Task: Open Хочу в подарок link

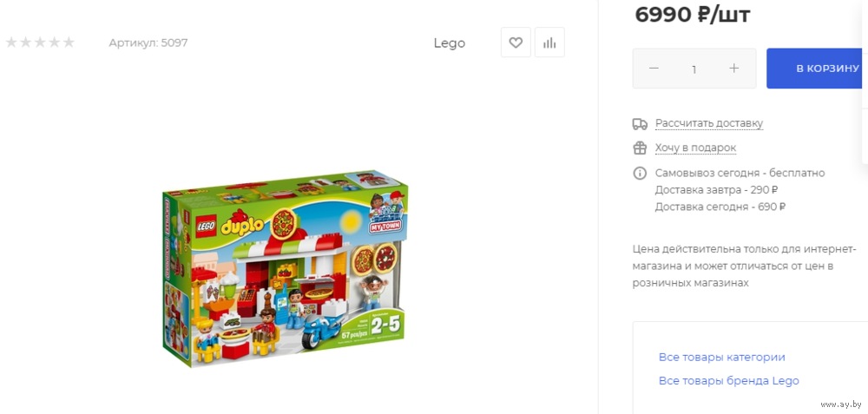Action: [x=696, y=148]
